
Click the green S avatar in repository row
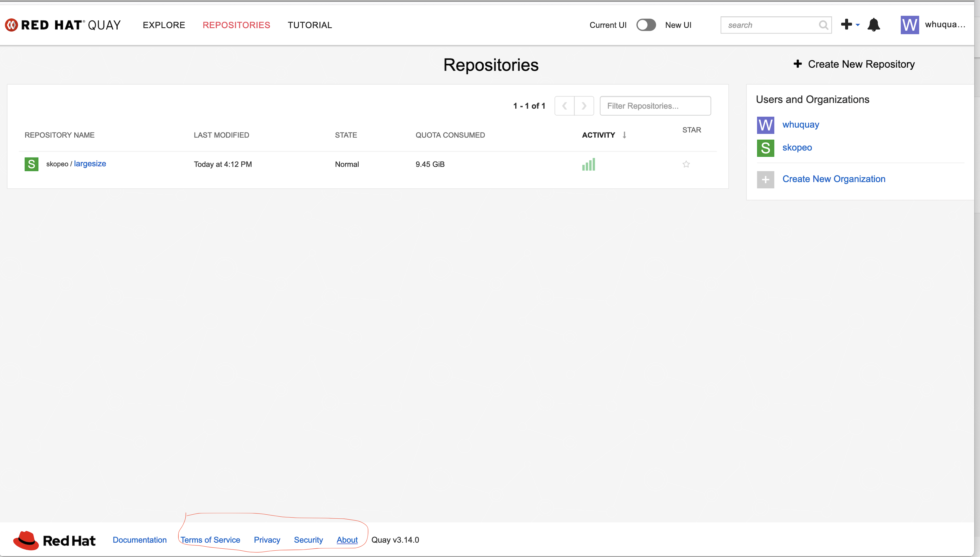[31, 164]
